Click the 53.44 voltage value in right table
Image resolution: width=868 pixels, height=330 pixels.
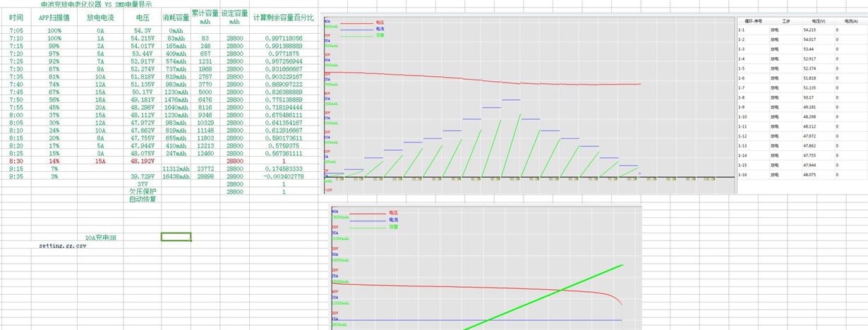809,49
